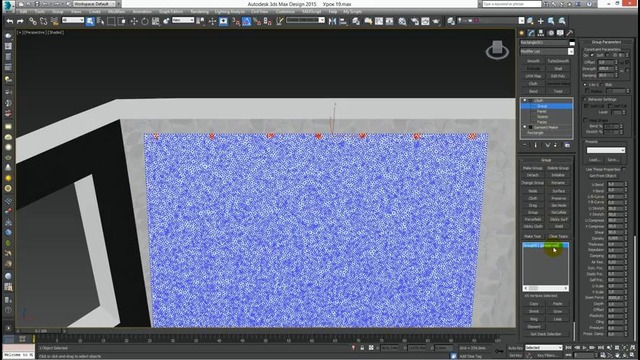Click the ViewCube in the viewport
This screenshot has height=360, width=640.
pos(497,50)
